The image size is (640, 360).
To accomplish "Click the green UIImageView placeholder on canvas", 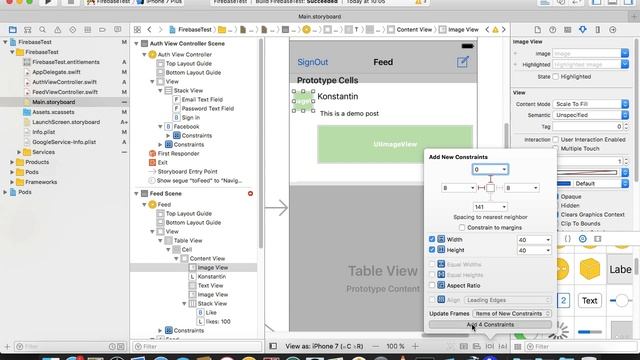I will tap(395, 144).
